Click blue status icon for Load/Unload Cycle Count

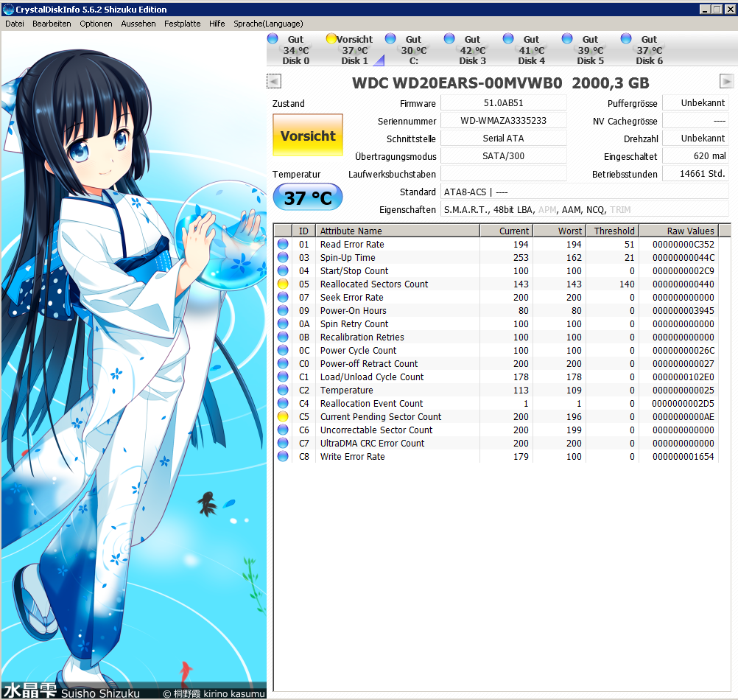point(282,377)
